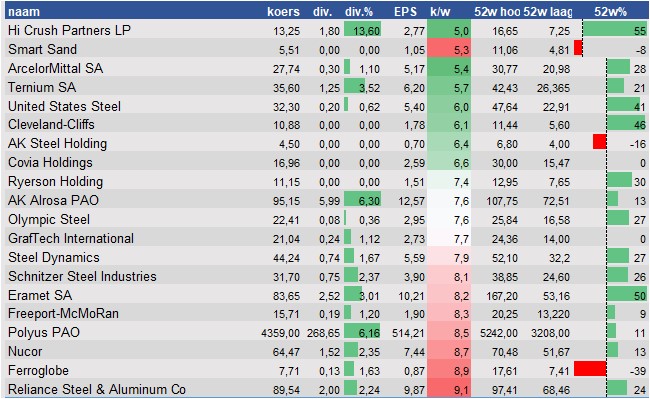Click the Freeport-McMoRan company name
This screenshot has height=399, width=650.
pos(63,314)
